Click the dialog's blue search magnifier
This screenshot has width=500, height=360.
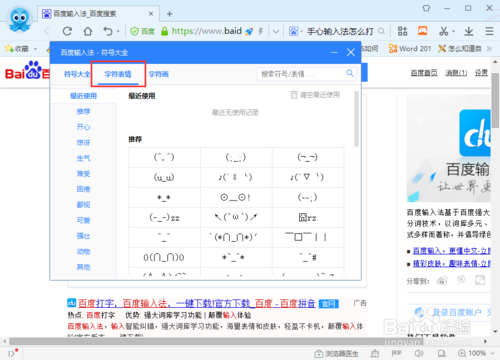[x=350, y=73]
